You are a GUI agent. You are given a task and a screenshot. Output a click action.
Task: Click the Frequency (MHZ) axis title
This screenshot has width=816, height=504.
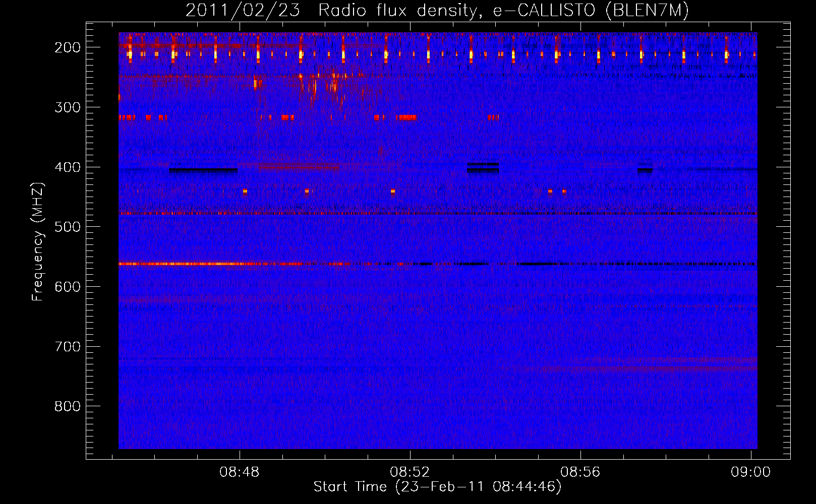coord(38,242)
